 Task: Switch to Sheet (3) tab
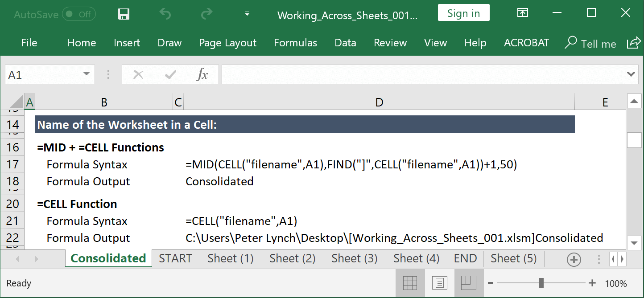tap(354, 258)
